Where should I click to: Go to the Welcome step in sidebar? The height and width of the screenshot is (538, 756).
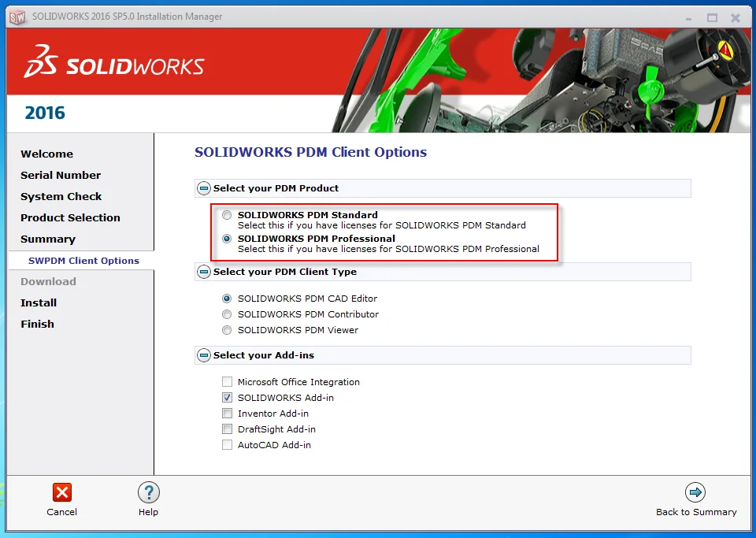46,154
